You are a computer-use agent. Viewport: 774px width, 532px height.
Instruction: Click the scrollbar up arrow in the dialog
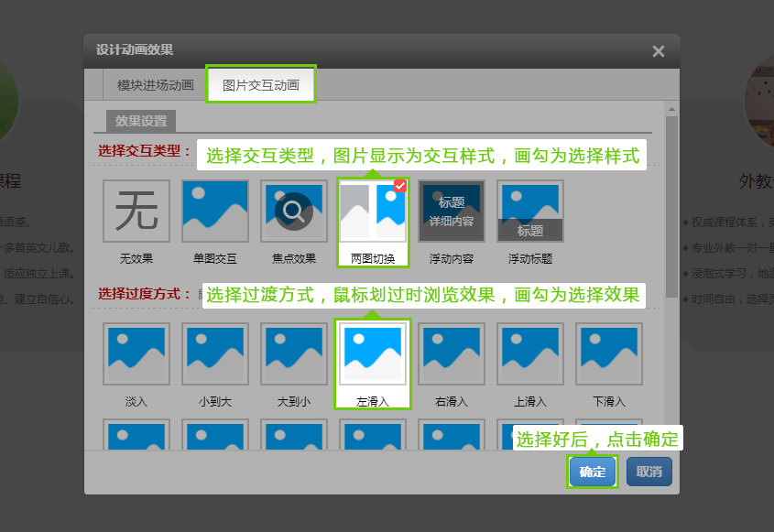(671, 109)
